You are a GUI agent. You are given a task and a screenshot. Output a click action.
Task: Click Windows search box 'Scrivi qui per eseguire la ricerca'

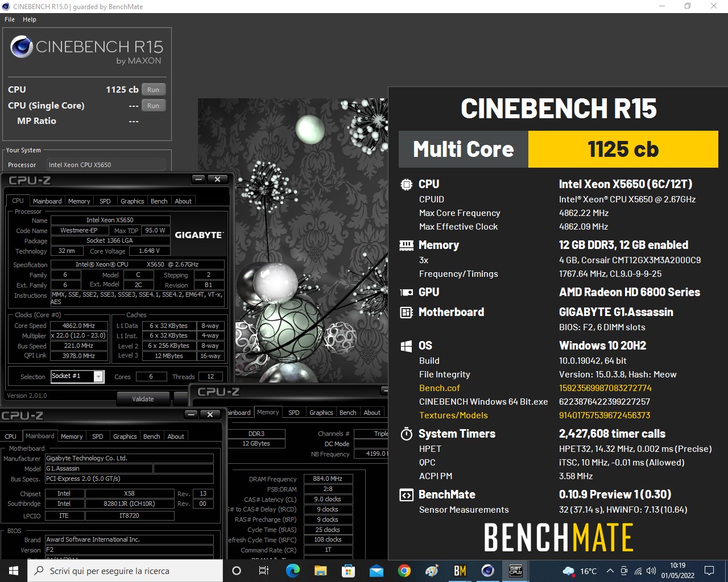[x=125, y=571]
